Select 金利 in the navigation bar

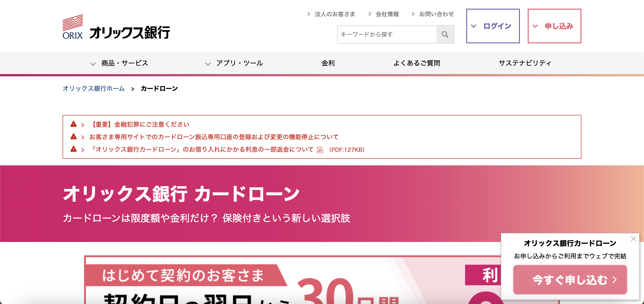pyautogui.click(x=328, y=63)
